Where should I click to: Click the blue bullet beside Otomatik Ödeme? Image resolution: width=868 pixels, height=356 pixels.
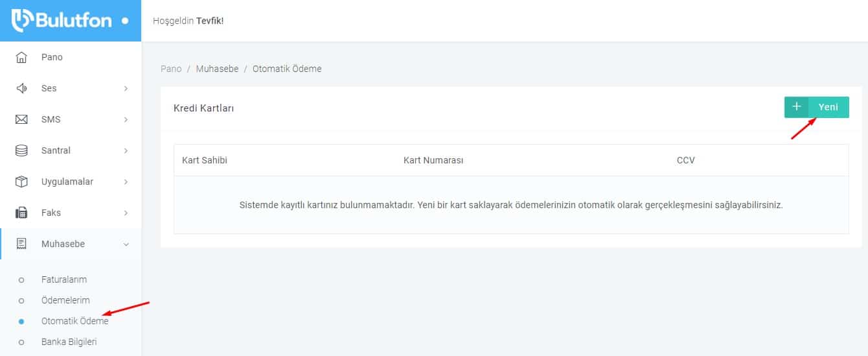[x=21, y=322]
